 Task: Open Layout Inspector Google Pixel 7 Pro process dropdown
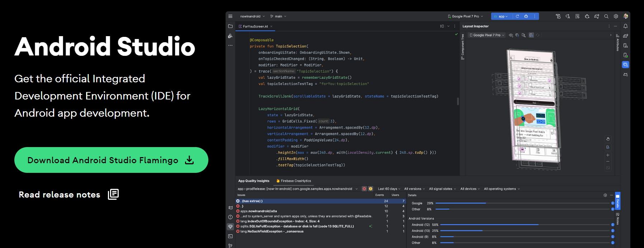tap(487, 35)
